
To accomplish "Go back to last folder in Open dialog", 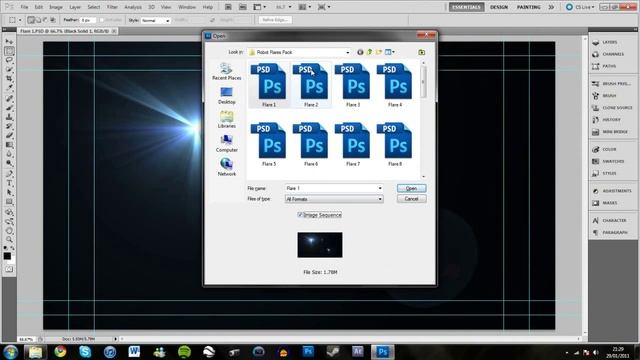I will click(x=360, y=52).
